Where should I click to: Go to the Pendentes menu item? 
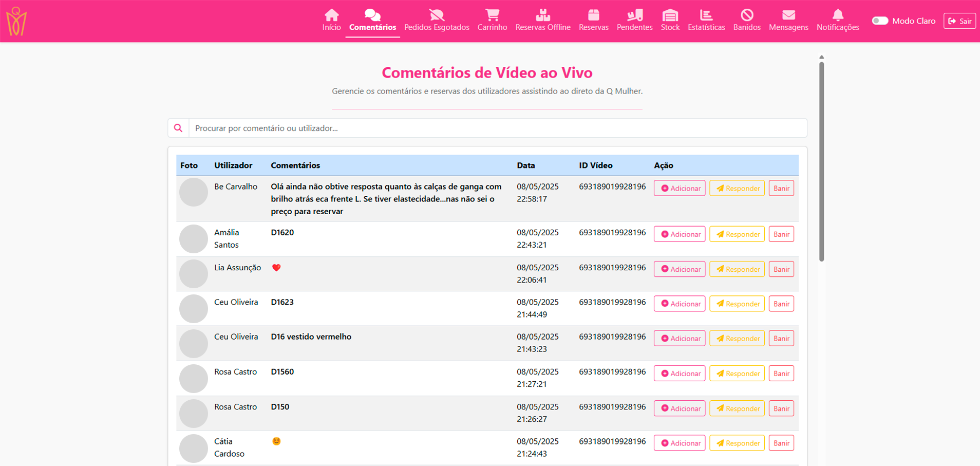click(x=634, y=21)
